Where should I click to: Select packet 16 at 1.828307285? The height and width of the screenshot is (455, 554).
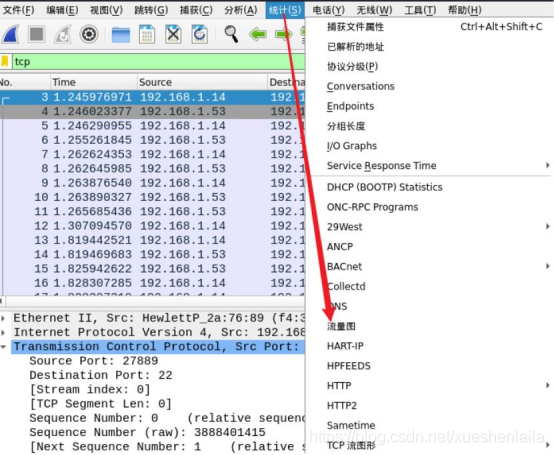[152, 283]
